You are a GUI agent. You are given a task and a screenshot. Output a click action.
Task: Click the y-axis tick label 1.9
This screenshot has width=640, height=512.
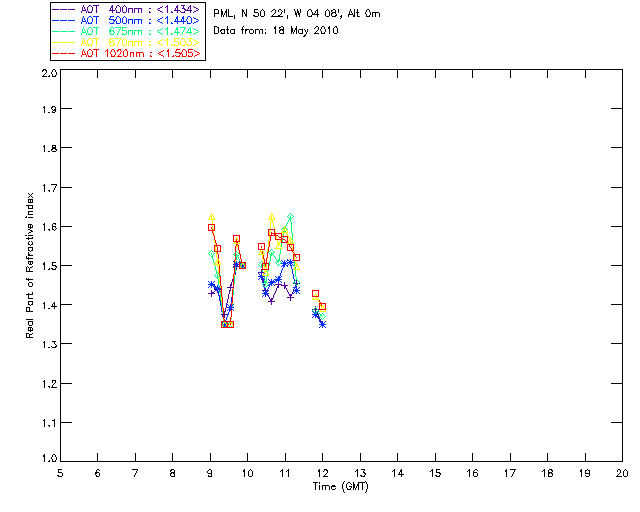49,109
